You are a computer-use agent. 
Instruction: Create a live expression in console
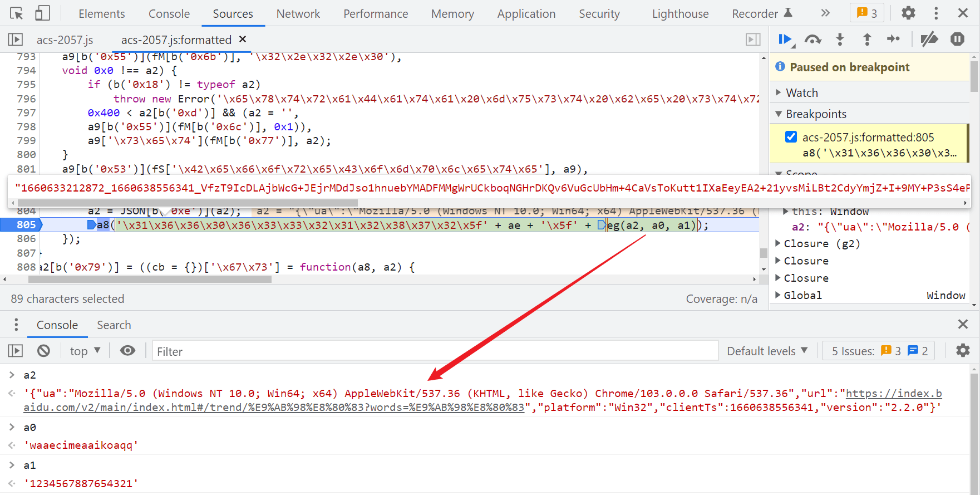pos(127,351)
